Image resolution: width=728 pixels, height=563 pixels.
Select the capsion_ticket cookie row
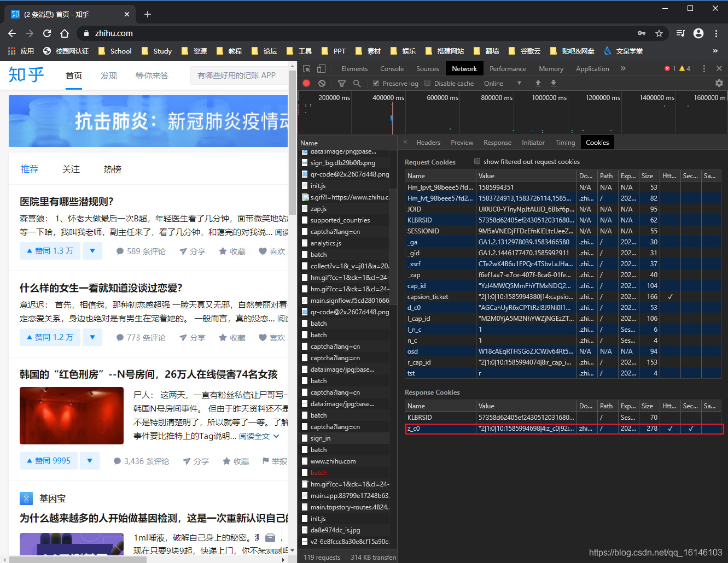tap(563, 296)
